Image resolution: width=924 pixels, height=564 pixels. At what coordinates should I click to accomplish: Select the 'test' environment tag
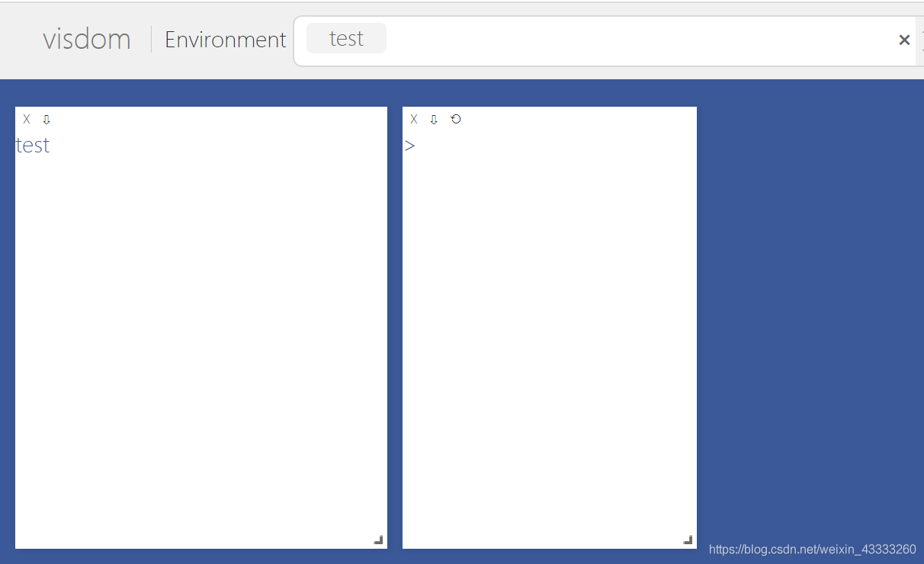point(346,38)
